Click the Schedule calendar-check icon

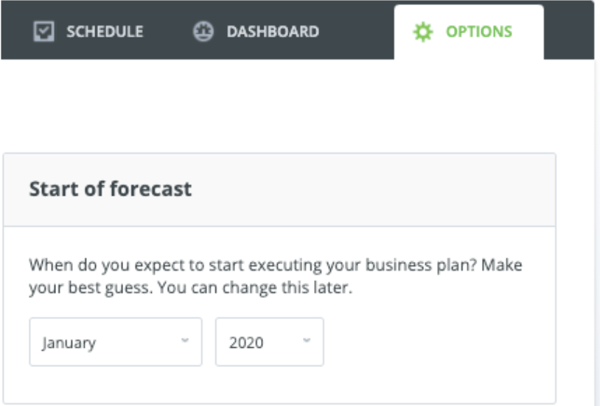[44, 31]
